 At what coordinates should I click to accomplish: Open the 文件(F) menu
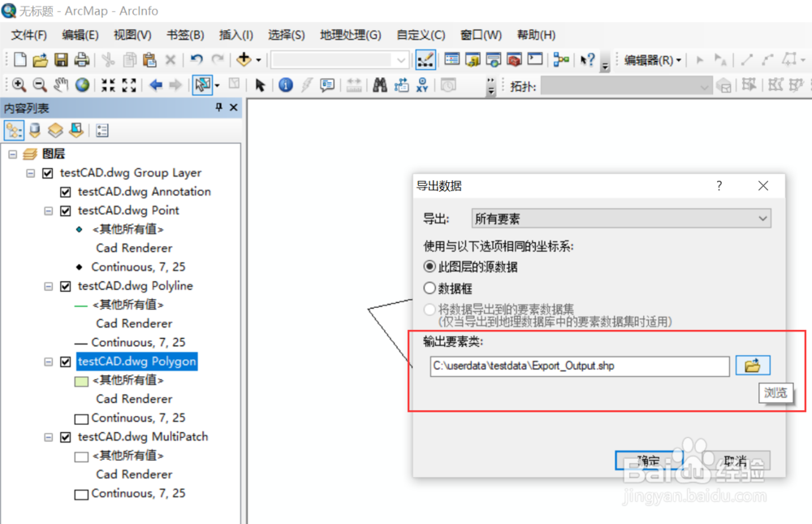(x=29, y=35)
